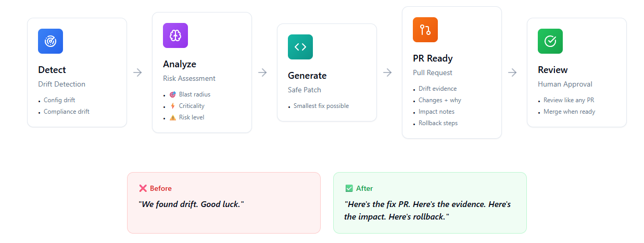Click the red X icon beside Before
This screenshot has width=644, height=243.
(143, 188)
